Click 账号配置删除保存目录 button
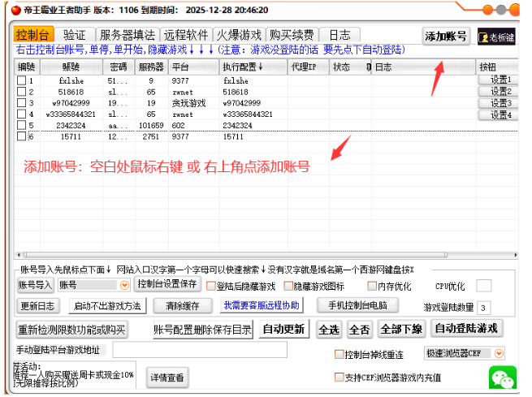The height and width of the screenshot is (397, 532). [x=203, y=330]
